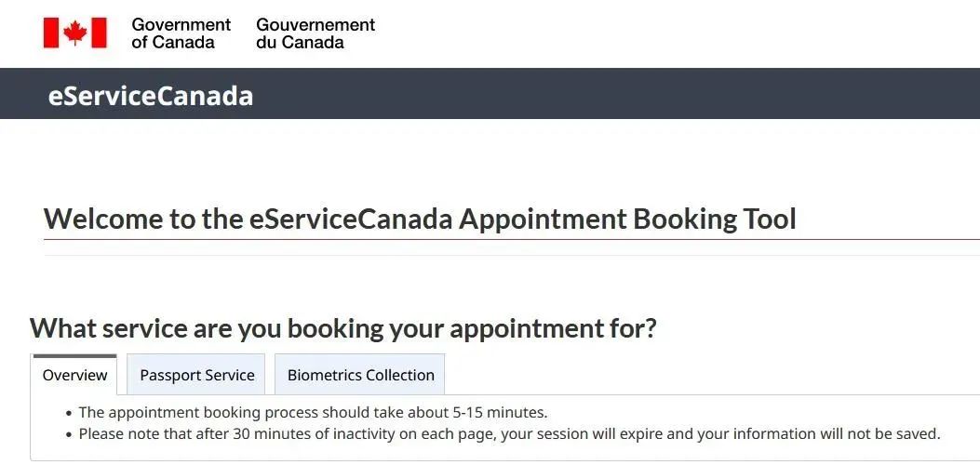
Task: Click the first bullet point marker
Action: tap(69, 413)
